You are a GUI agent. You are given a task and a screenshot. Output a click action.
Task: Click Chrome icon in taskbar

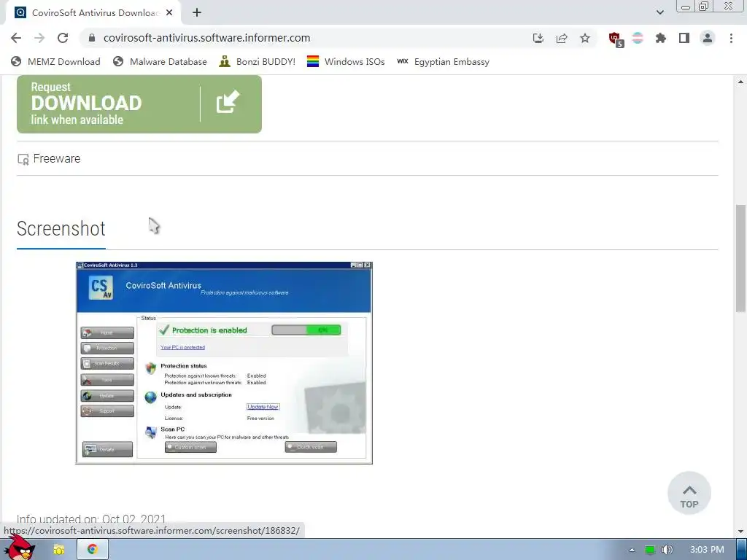pos(93,550)
